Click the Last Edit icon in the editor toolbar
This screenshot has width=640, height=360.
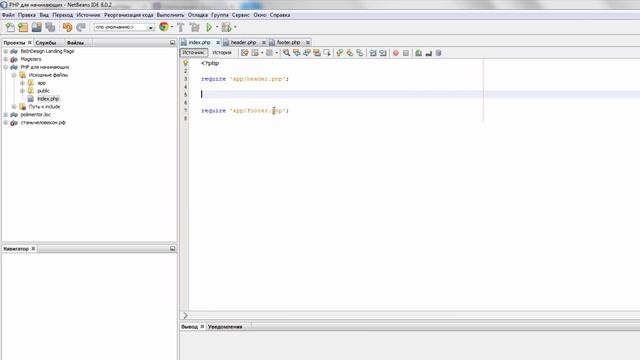coord(244,53)
